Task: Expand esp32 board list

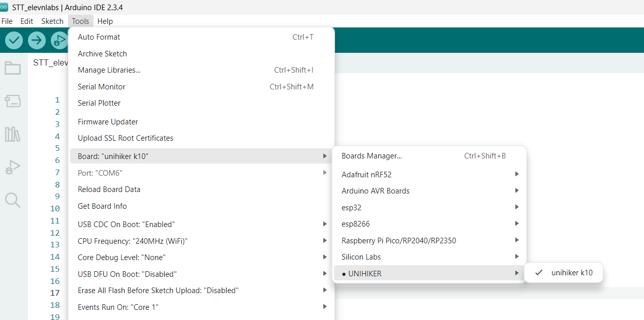Action: click(x=429, y=207)
